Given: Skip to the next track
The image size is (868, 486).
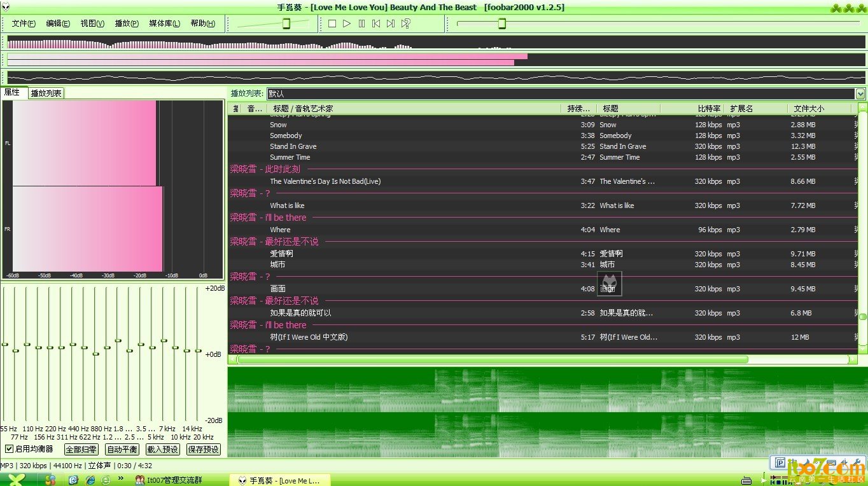Looking at the screenshot, I should pos(391,24).
